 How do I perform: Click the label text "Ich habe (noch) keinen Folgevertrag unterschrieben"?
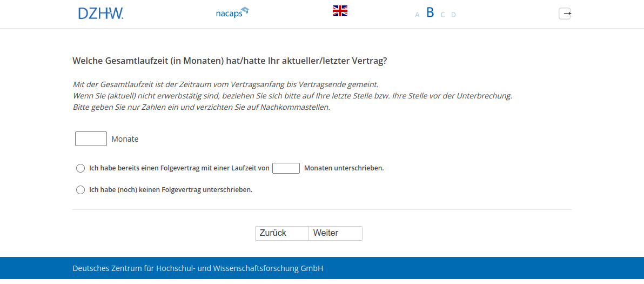click(171, 190)
